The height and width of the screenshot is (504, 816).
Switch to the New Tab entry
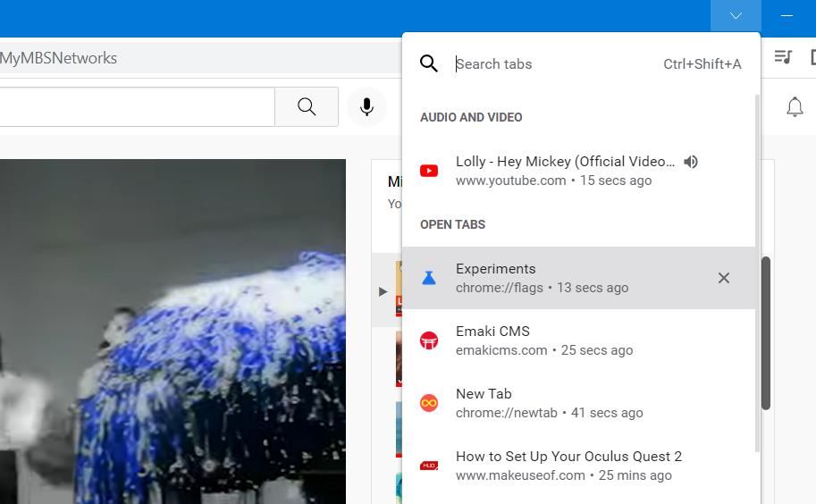pyautogui.click(x=578, y=403)
